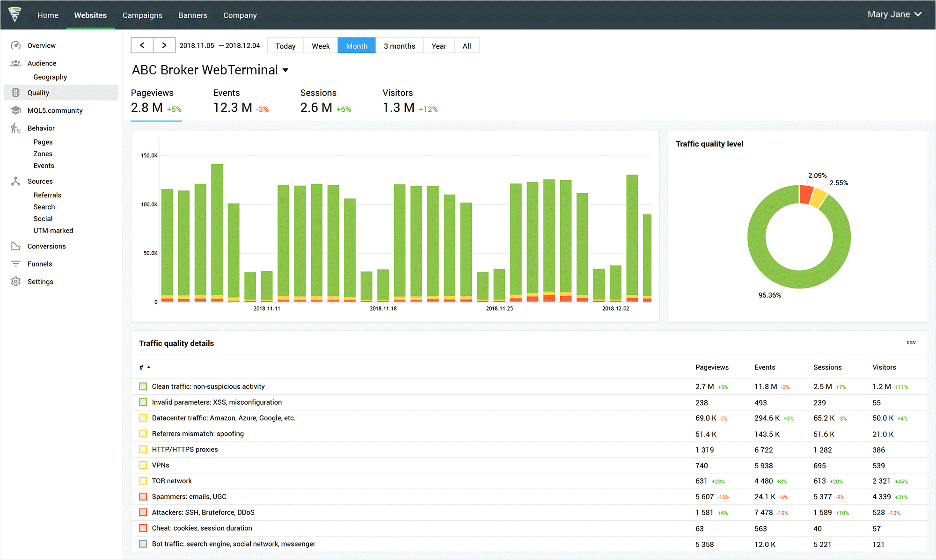Click the Audience icon in sidebar
The image size is (936, 560).
pos(16,62)
